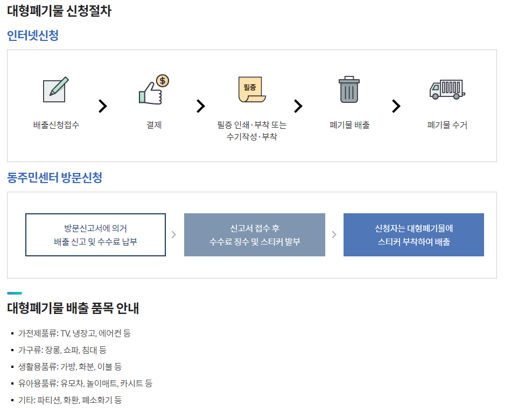The image size is (532, 412).
Task: Click the 결제 step label
Action: point(154,125)
